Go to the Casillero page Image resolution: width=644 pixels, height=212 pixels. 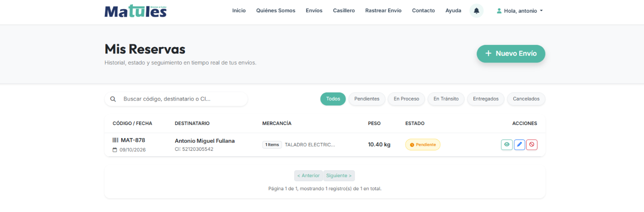click(344, 10)
